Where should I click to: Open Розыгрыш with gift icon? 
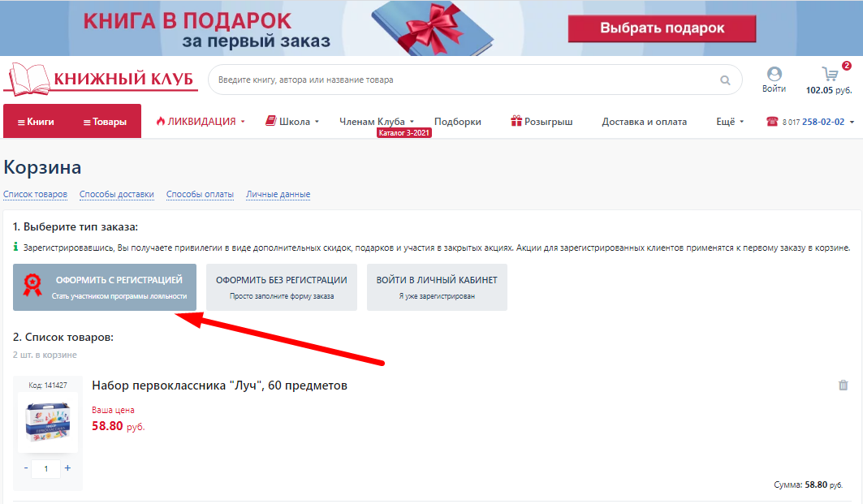tap(541, 122)
